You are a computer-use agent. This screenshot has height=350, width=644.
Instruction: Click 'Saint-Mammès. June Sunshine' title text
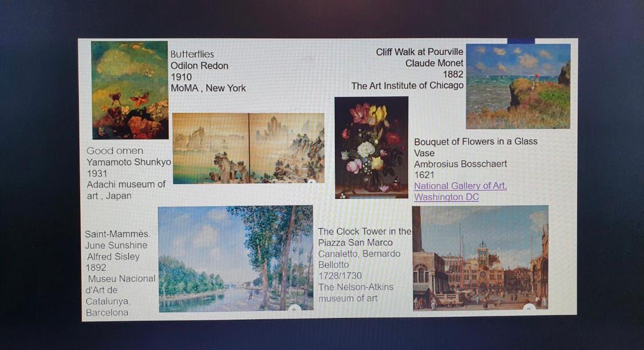click(x=117, y=240)
